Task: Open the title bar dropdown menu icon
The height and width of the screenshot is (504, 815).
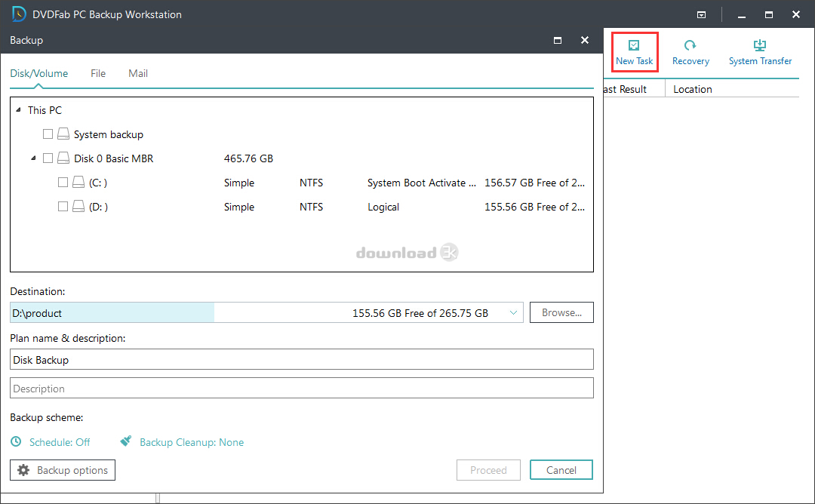Action: tap(701, 14)
